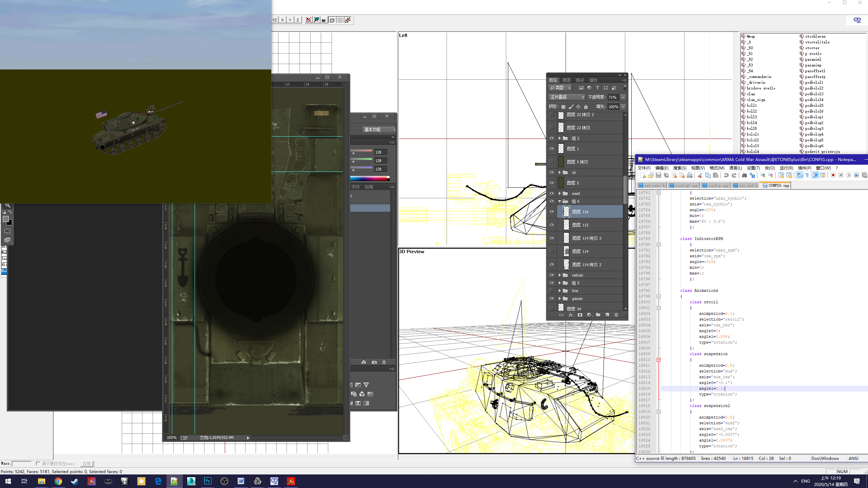868x488 pixels.
Task: Expand the 组 2 layer group
Action: (560, 138)
